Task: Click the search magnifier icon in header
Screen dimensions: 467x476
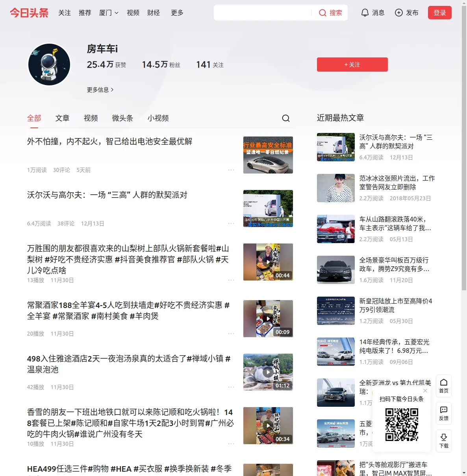Action: pos(322,13)
